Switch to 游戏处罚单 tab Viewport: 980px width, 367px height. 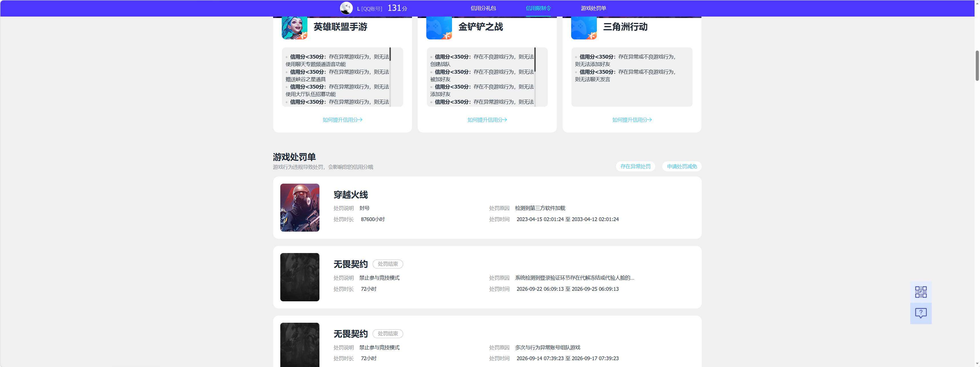tap(593, 8)
